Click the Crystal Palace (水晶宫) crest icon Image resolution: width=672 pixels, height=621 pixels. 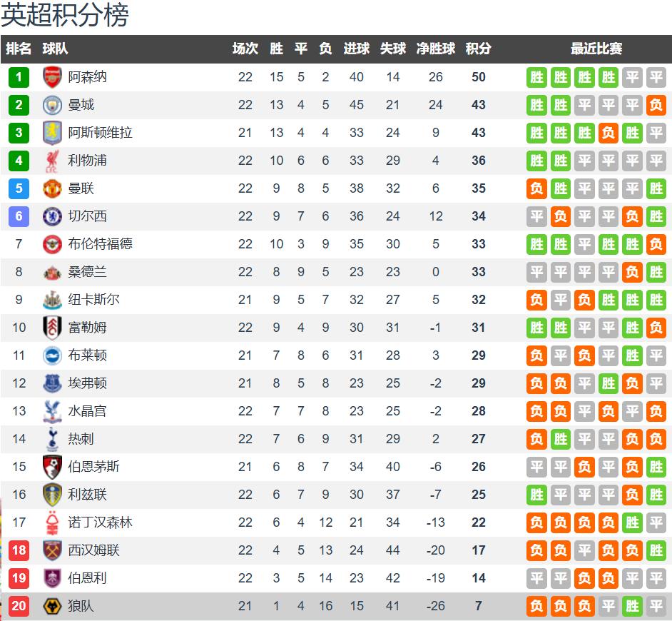coord(53,411)
